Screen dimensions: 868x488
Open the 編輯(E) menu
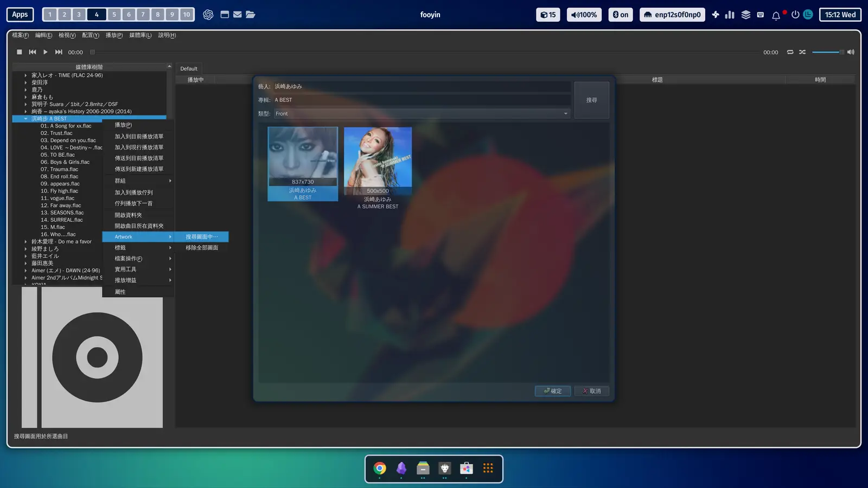[44, 35]
